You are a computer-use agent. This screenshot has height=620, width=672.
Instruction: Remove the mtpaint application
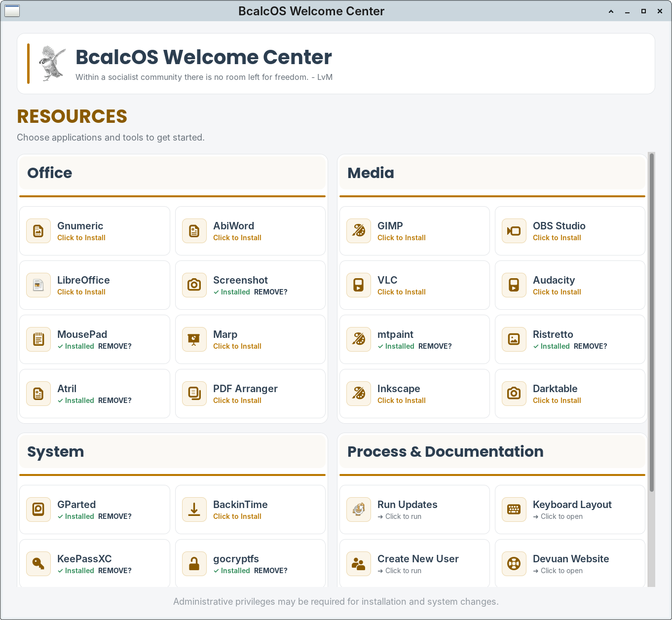coord(435,346)
